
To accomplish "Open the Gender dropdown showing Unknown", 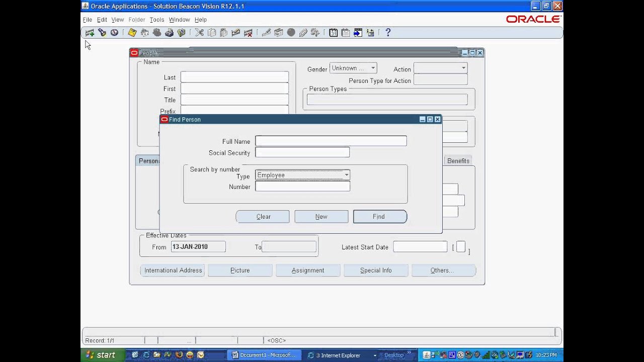I will (353, 68).
